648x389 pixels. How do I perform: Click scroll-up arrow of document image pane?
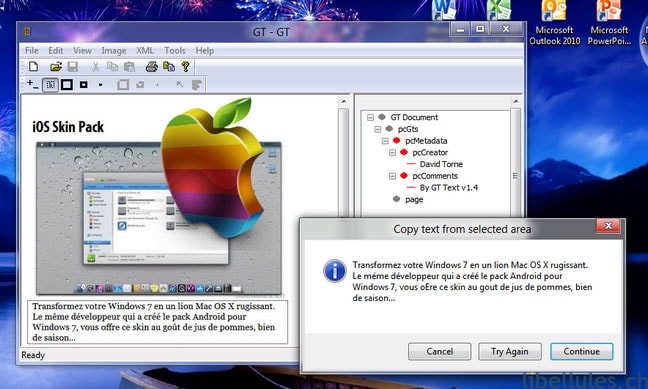coord(343,101)
